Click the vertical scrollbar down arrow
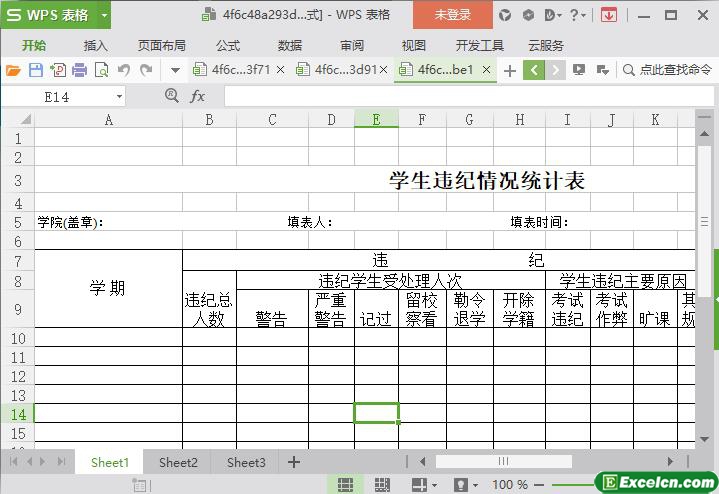The image size is (719, 494). pyautogui.click(x=704, y=439)
